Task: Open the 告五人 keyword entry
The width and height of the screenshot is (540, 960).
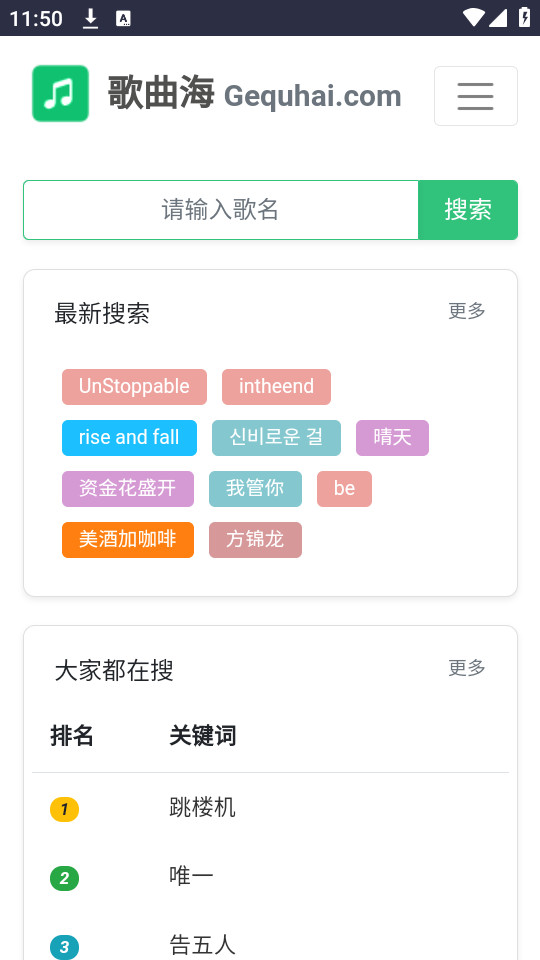Action: [202, 945]
